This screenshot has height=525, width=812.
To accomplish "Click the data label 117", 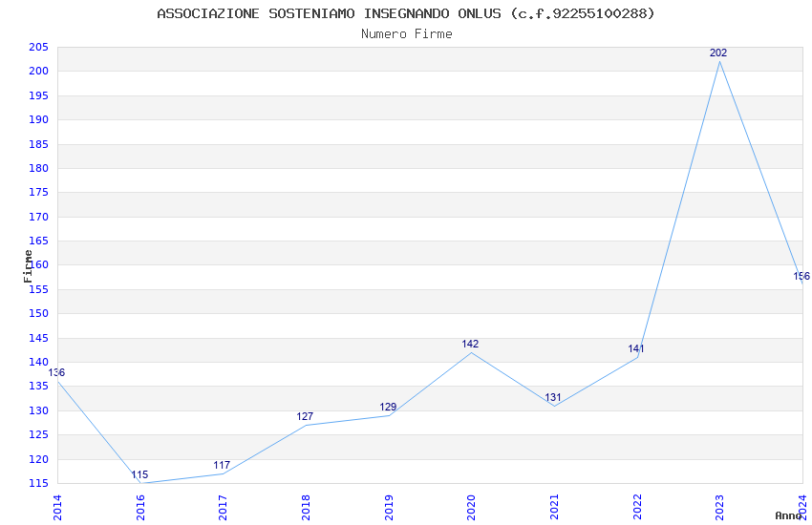I will coord(222,465).
